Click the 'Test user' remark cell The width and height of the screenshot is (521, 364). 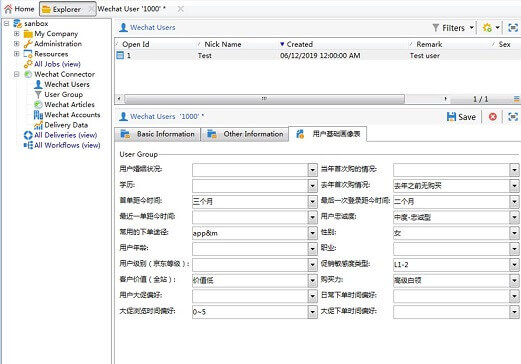click(x=425, y=56)
